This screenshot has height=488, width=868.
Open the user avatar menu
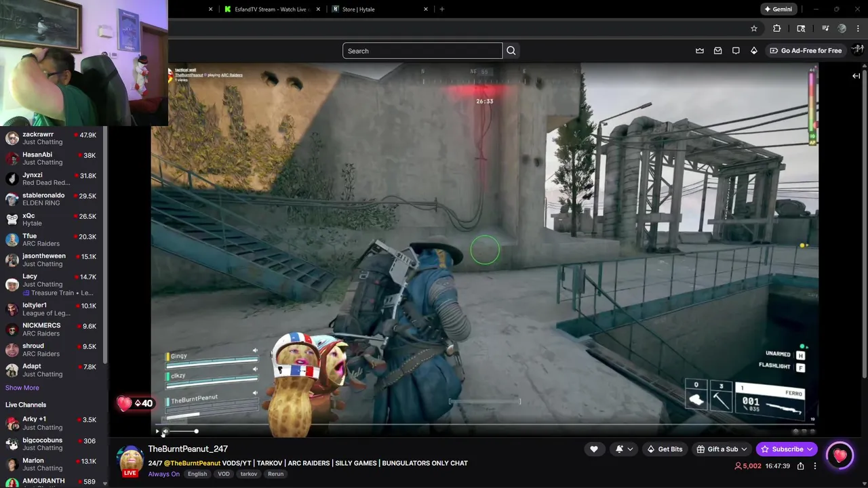click(857, 49)
